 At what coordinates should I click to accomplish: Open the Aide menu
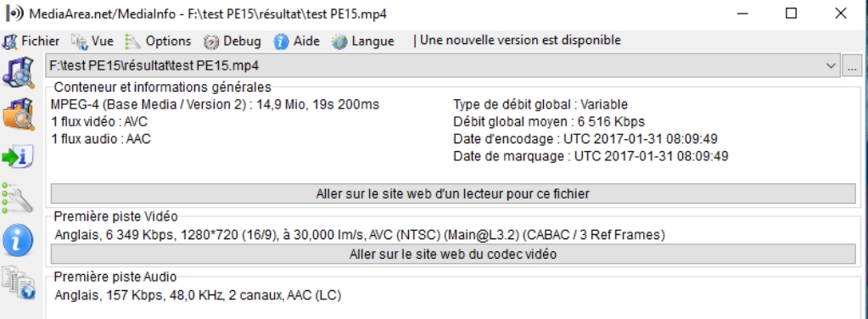297,41
